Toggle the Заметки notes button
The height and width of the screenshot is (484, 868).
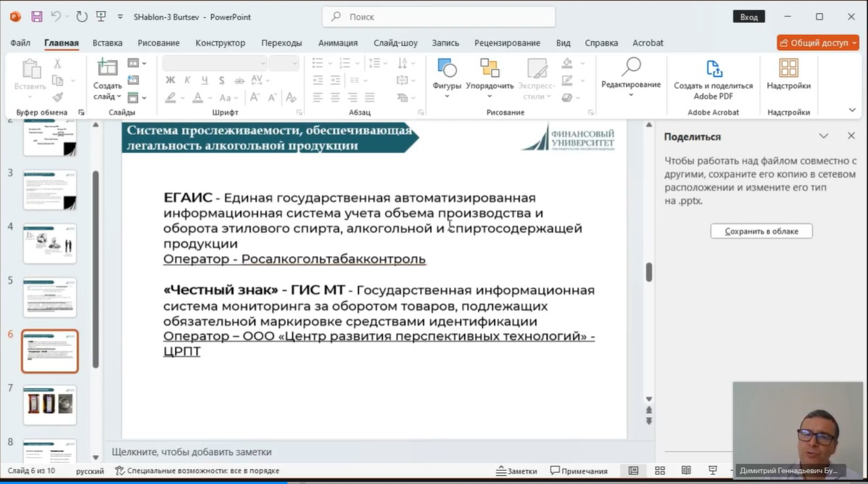(x=516, y=471)
